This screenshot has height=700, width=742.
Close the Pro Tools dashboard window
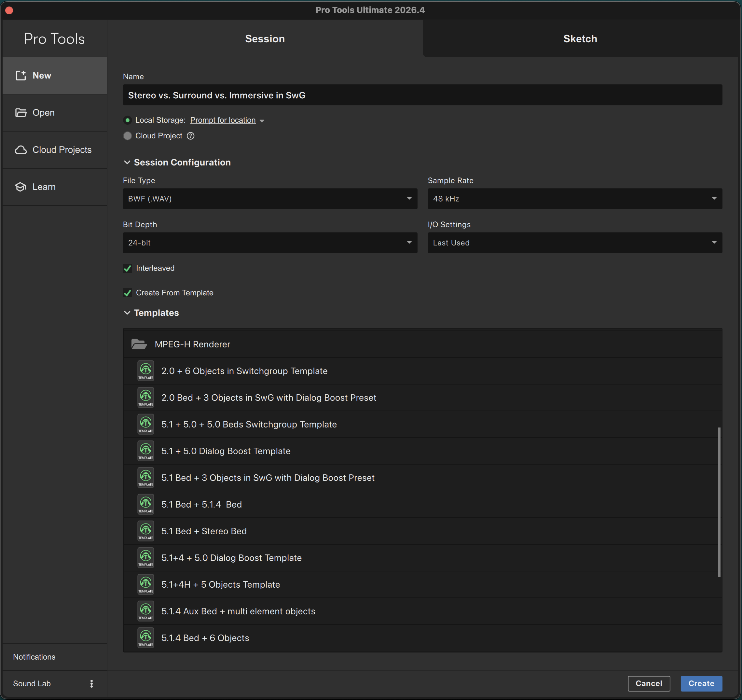[9, 10]
